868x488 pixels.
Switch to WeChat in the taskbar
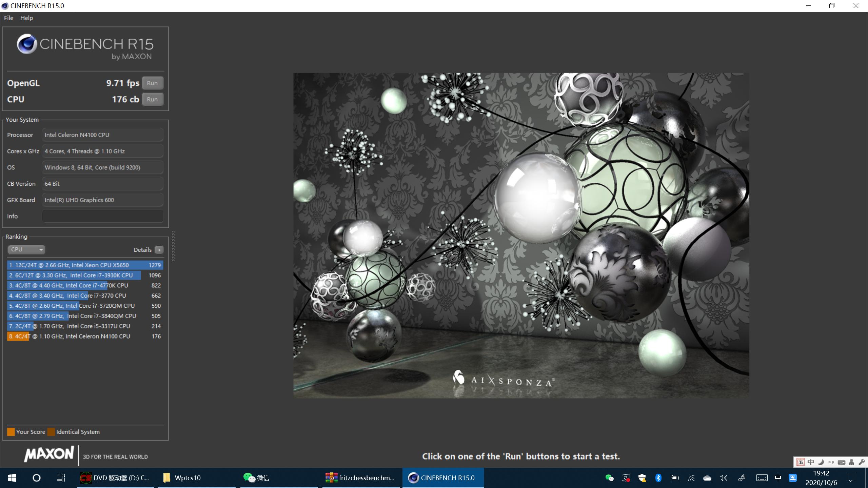pyautogui.click(x=257, y=478)
